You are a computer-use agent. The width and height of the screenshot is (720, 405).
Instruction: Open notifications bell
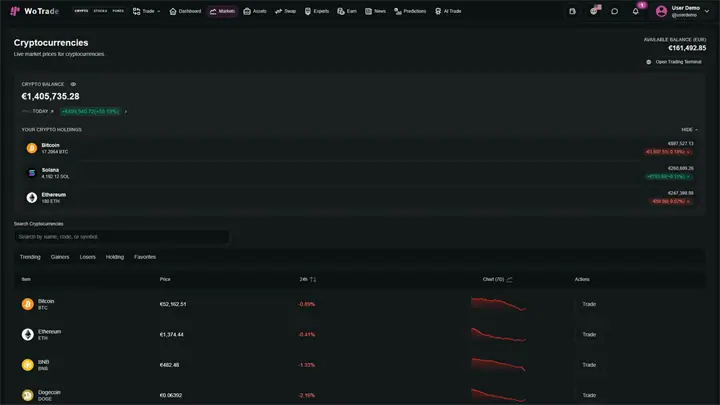tap(636, 11)
